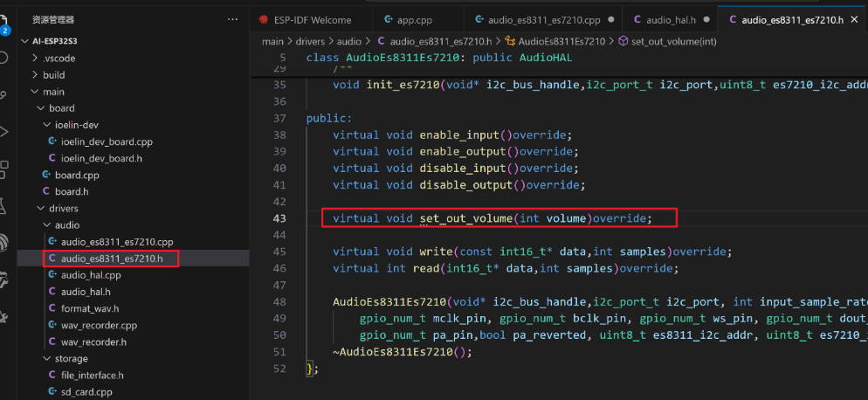This screenshot has width=868, height=400.
Task: Open the ESP-IDF view in activity bar
Action: point(3,243)
